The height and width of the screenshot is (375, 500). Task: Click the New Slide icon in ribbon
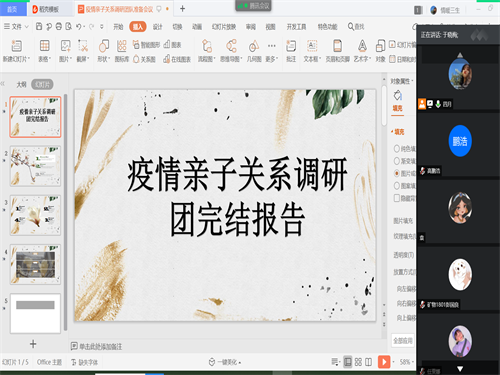[x=16, y=46]
